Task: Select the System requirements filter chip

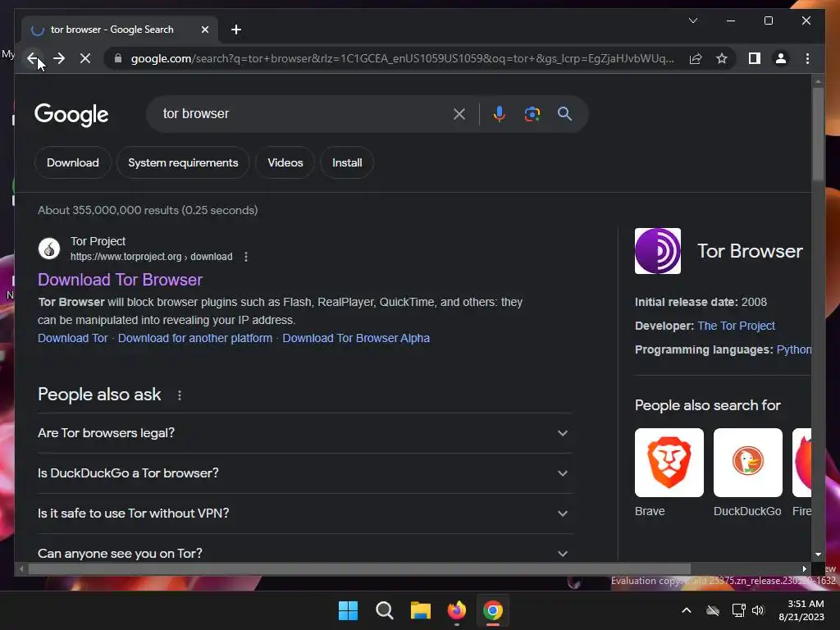Action: click(x=183, y=162)
